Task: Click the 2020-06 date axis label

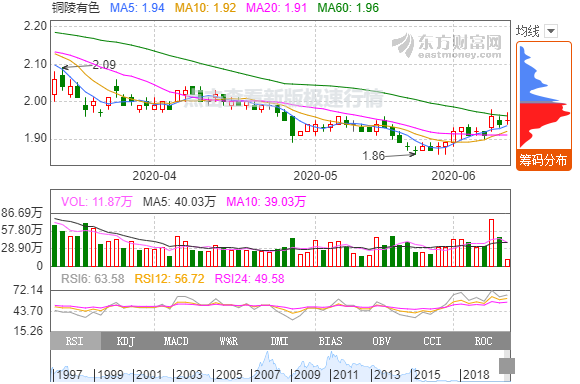Action: (453, 175)
